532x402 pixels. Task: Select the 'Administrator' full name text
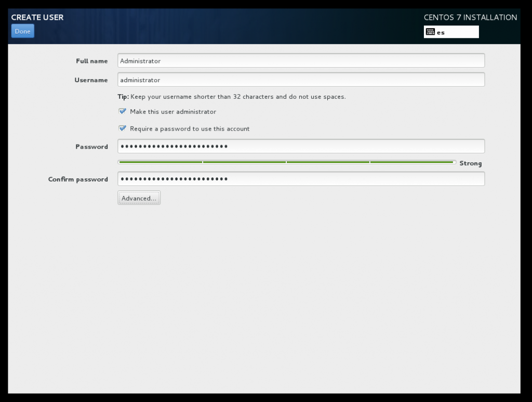click(139, 60)
